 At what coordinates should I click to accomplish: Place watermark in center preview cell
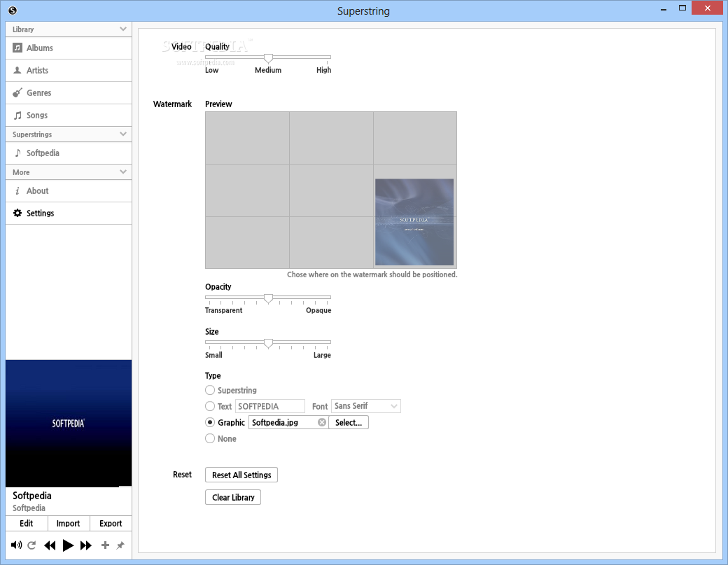332,190
